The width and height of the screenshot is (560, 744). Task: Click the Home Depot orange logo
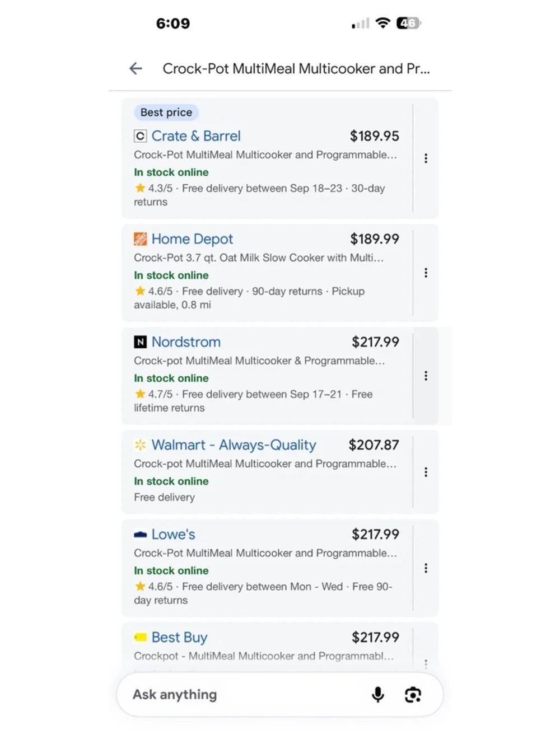click(140, 239)
